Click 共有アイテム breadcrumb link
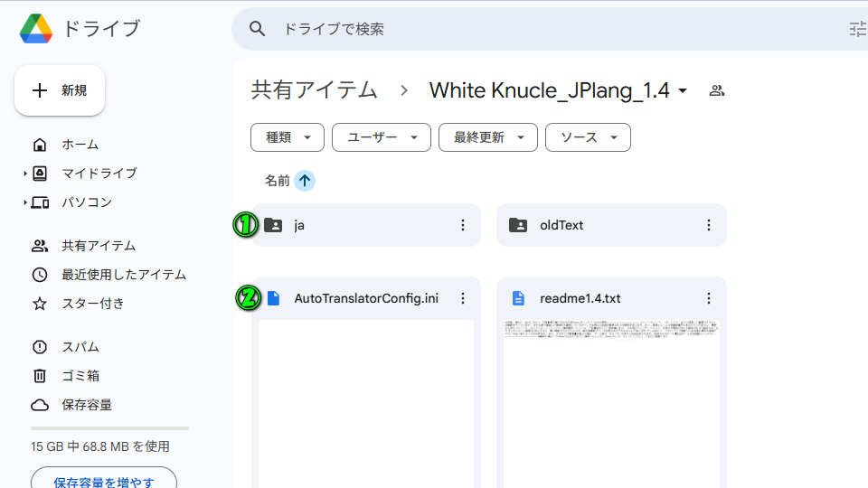This screenshot has width=868, height=488. [x=314, y=90]
